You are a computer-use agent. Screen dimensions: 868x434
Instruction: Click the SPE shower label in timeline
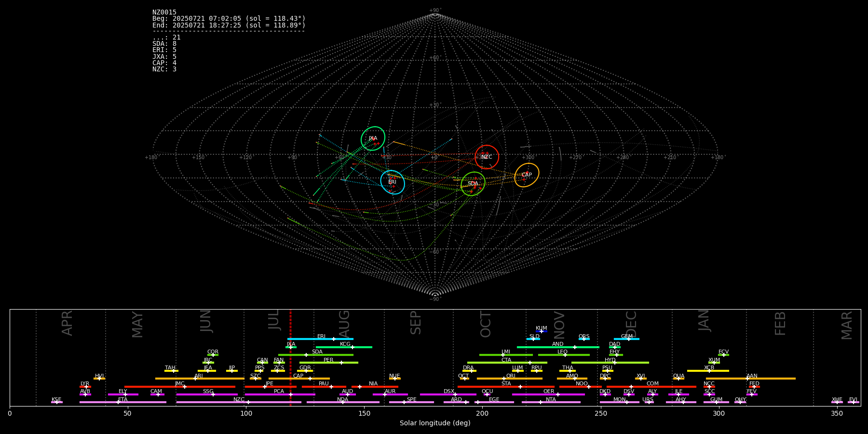[412, 400]
